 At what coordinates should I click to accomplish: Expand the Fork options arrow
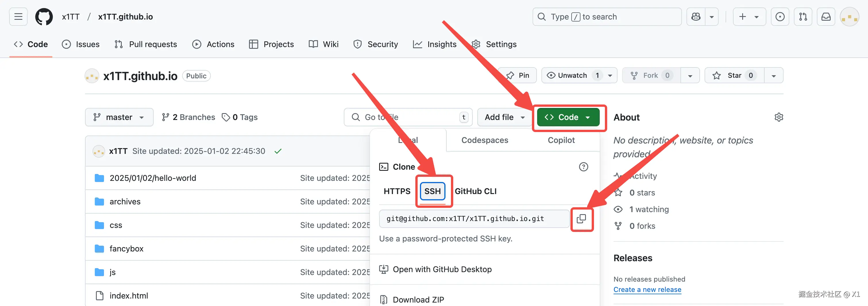(x=690, y=75)
